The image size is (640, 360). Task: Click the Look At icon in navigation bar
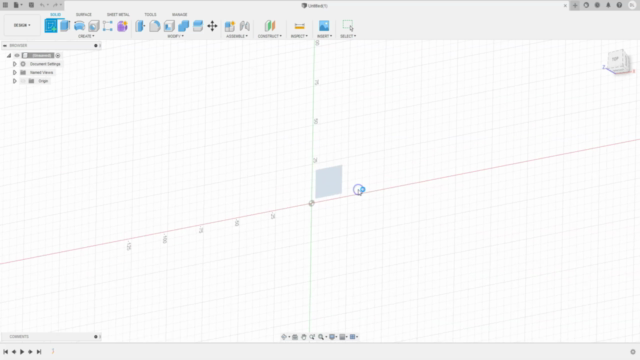[x=295, y=337]
